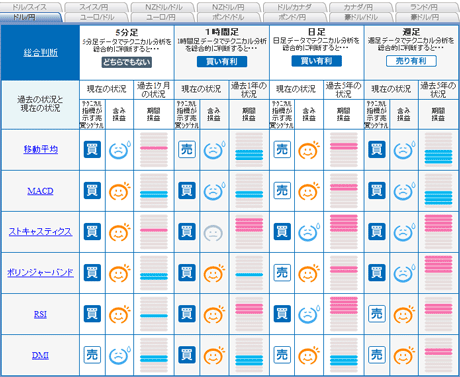Switch to the ポンド/ドル tab
The image size is (460, 377).
click(x=228, y=17)
